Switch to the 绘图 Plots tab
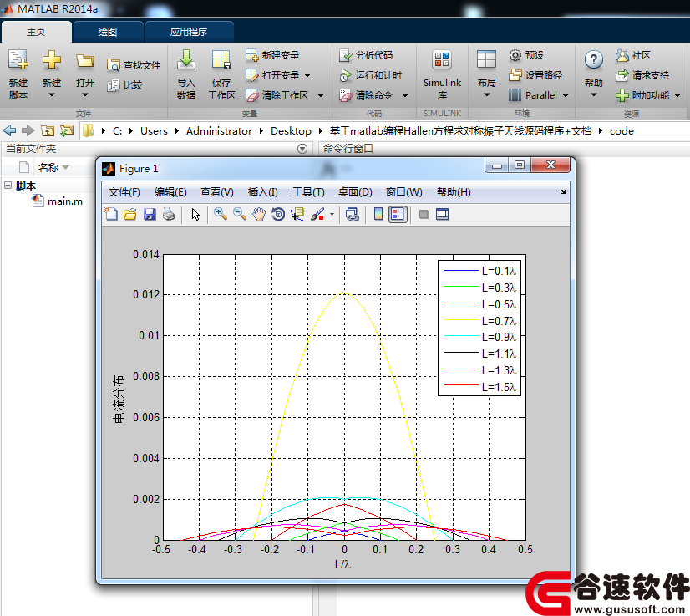The height and width of the screenshot is (616, 690). click(108, 32)
